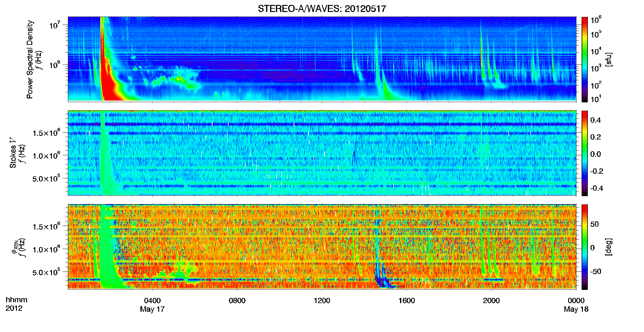Click the -50 tick on degree color bar
Image resolution: width=644 pixels, height=332 pixels.
(x=595, y=271)
